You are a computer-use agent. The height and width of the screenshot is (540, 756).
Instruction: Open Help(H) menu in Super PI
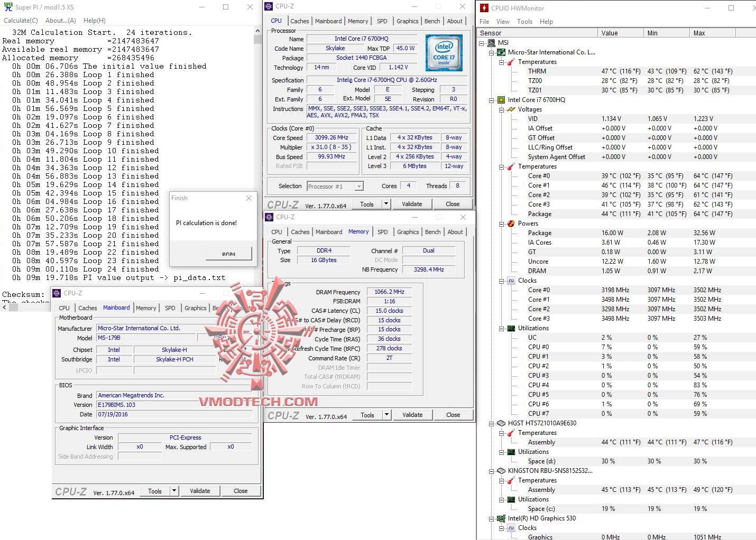point(95,21)
